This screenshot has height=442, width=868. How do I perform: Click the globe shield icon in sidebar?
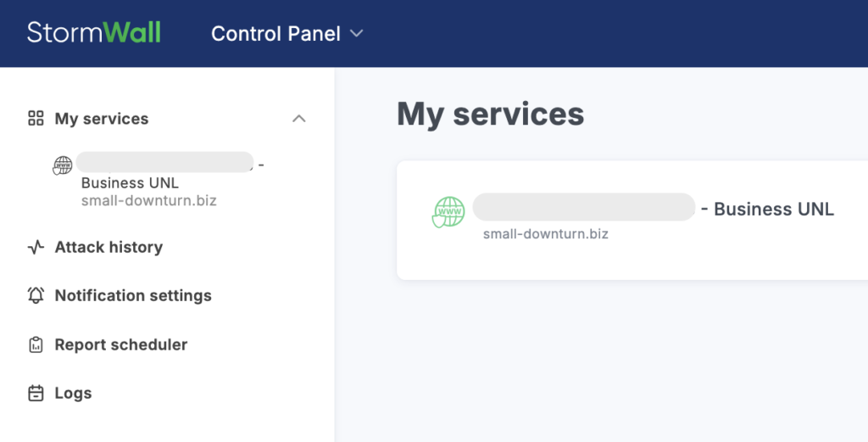(63, 165)
